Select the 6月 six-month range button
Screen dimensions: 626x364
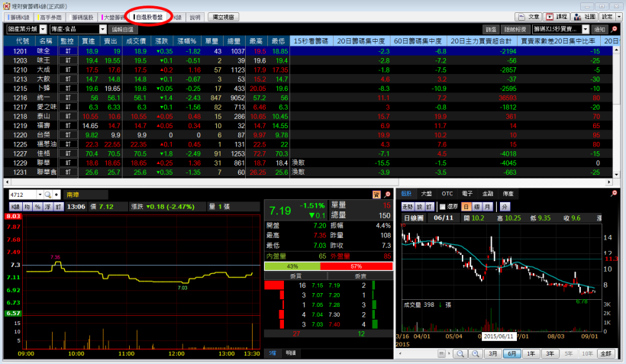[x=511, y=354]
